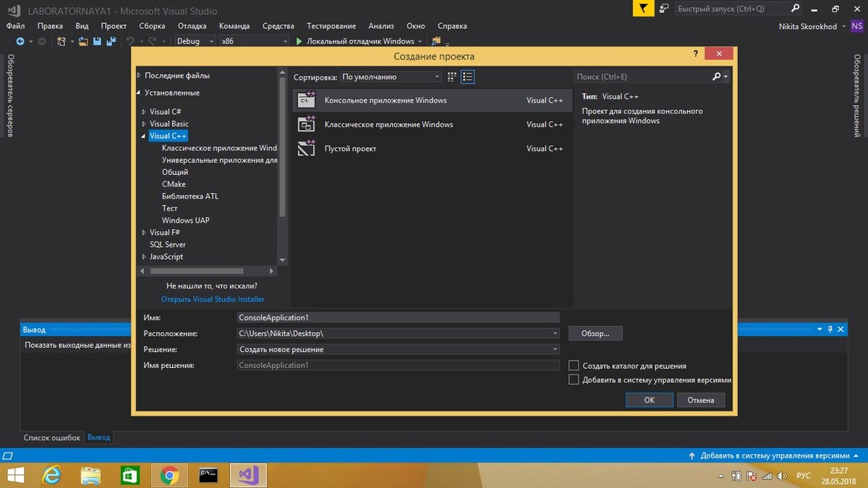
Task: Enable 'Добавить в систему управления версиями' checkbox
Action: pos(574,380)
